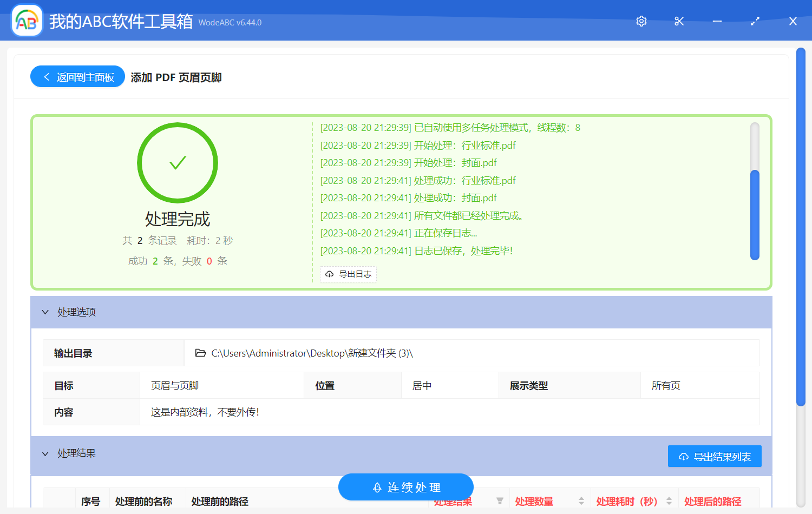812x514 pixels.
Task: Open settings via the gear icon
Action: pos(641,21)
